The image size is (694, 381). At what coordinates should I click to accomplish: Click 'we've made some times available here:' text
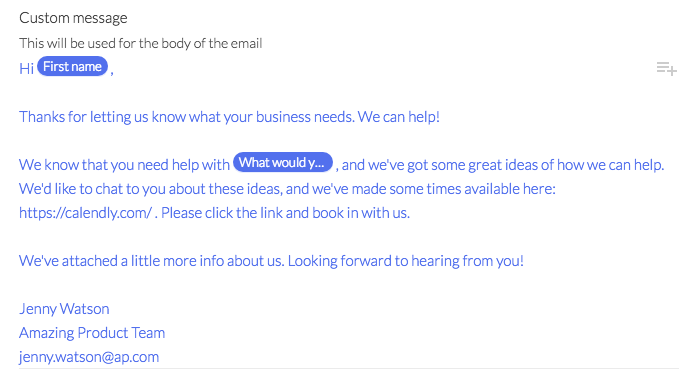point(434,189)
